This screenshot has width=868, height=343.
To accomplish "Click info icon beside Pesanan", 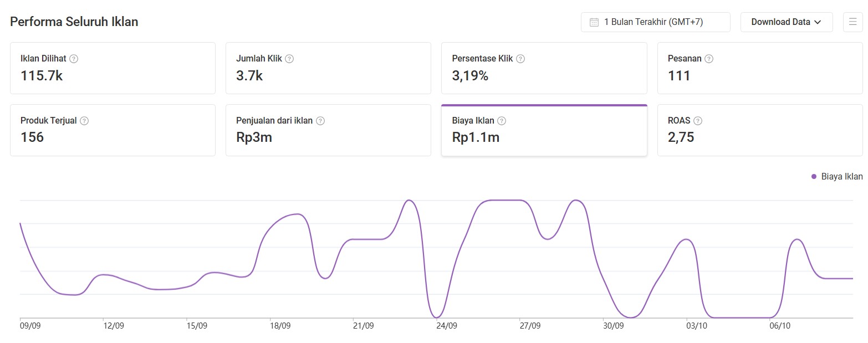I will (708, 59).
